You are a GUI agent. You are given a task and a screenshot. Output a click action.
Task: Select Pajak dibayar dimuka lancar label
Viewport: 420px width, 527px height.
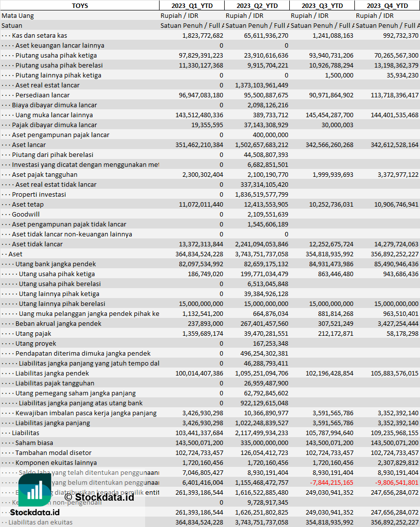pyautogui.click(x=55, y=125)
